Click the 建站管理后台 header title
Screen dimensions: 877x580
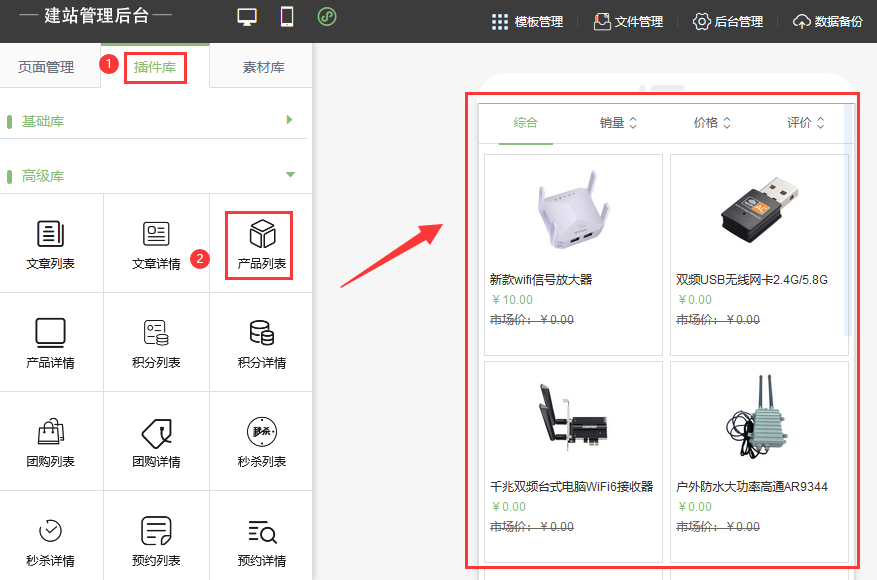(x=96, y=15)
